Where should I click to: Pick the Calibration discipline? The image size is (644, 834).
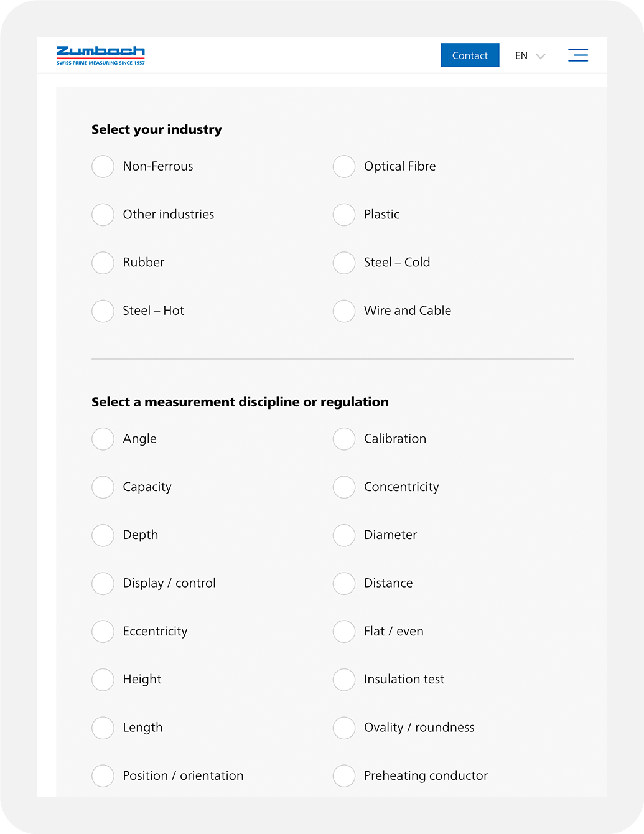(x=344, y=439)
